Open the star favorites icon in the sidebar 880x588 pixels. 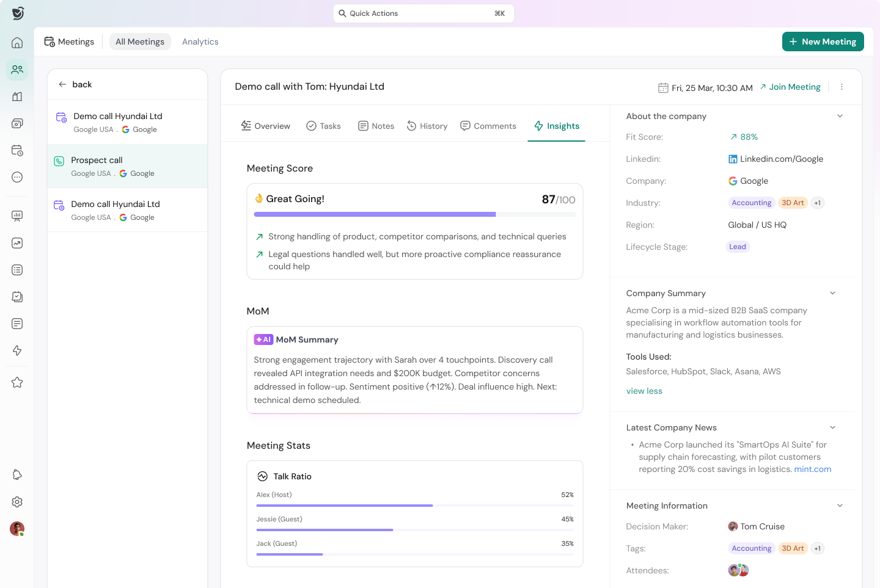17,382
